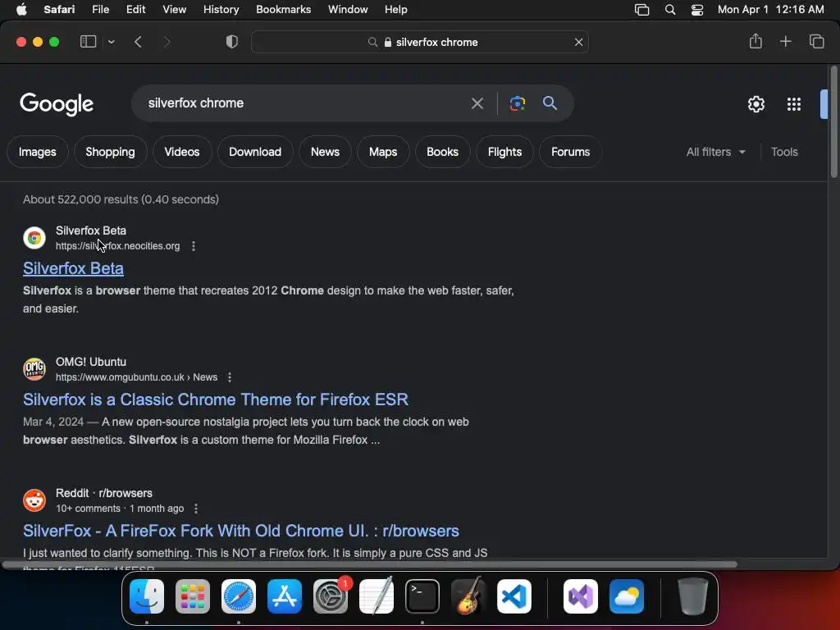Submit search with magnifier button

[x=550, y=103]
